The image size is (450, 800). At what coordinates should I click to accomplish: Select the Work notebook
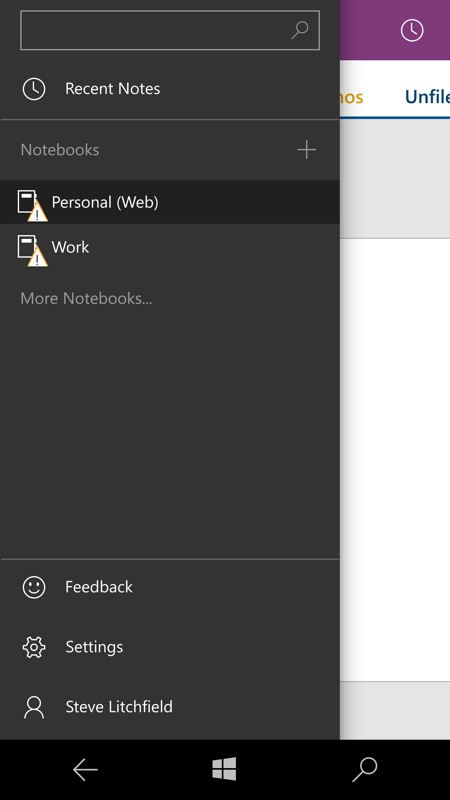pyautogui.click(x=169, y=247)
